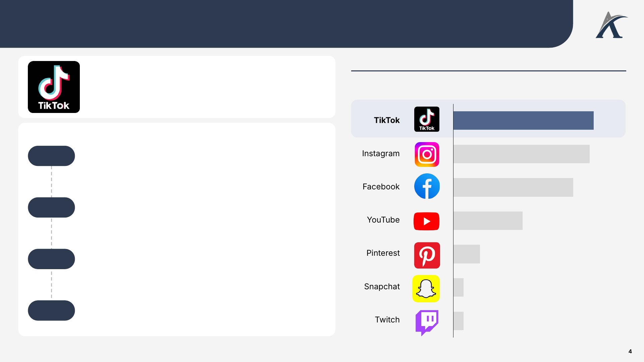Select the blue TikTok bar
This screenshot has width=644, height=362.
click(523, 120)
